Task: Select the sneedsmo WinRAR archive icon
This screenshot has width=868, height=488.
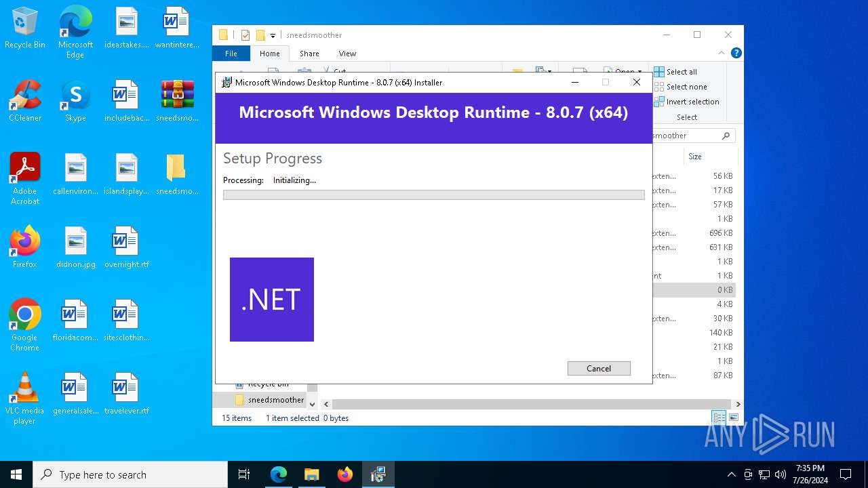Action: pos(177,102)
